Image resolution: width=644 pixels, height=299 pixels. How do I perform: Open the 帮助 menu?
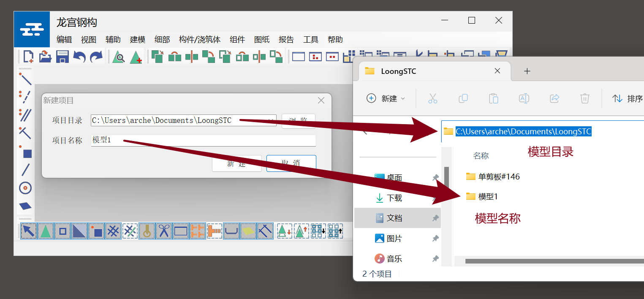click(335, 40)
